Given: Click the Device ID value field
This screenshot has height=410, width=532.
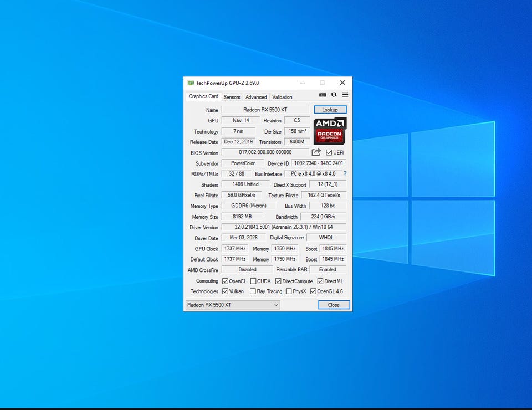Looking at the screenshot, I should coord(319,163).
